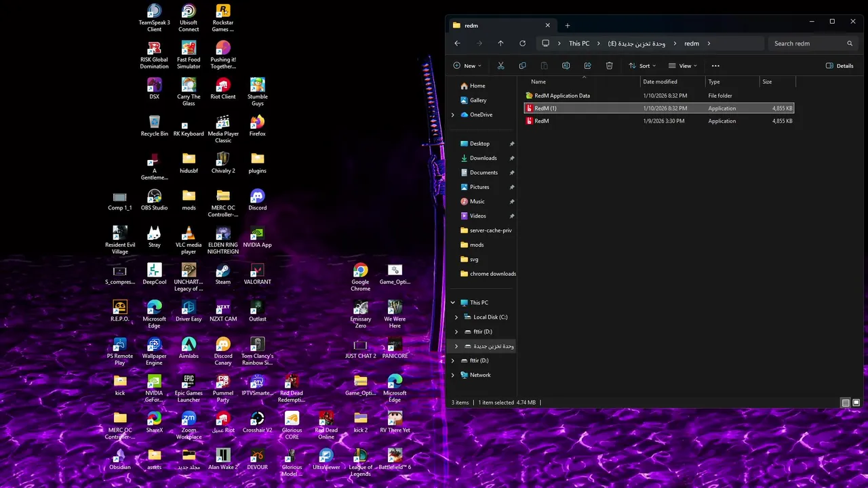Switch to large thumbnails view icon
This screenshot has width=868, height=488.
[856, 403]
